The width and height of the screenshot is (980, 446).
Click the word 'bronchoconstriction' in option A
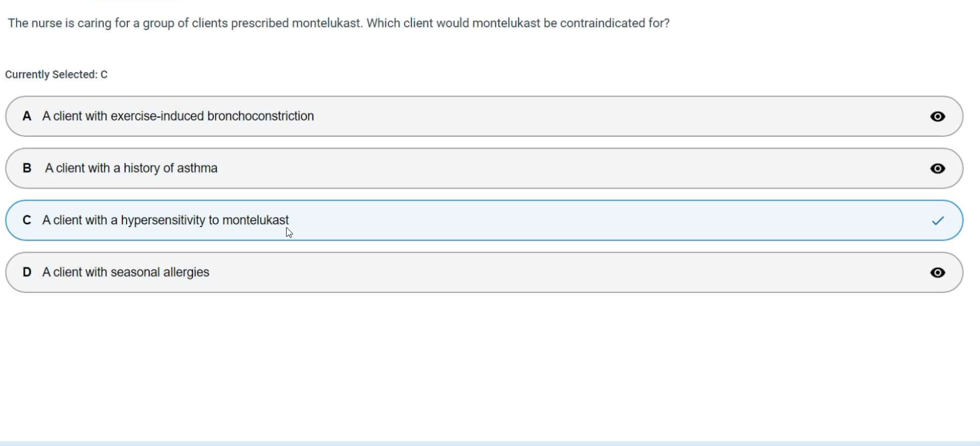tap(260, 116)
